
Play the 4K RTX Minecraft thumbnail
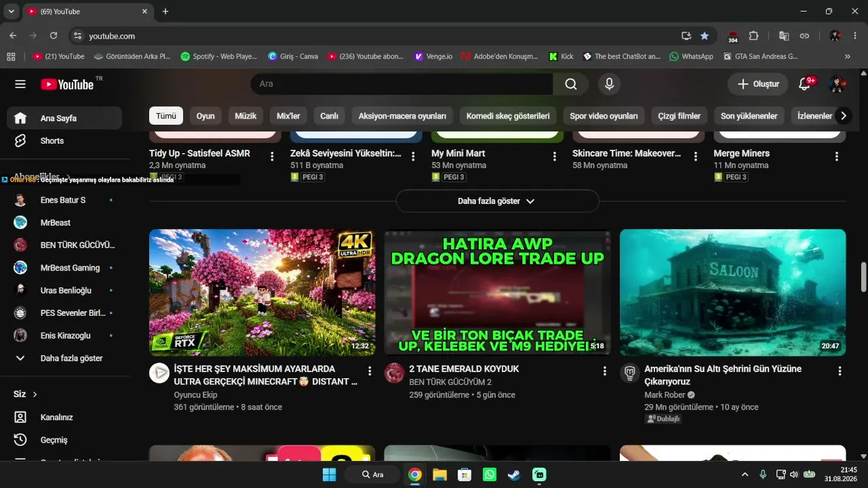pos(262,293)
